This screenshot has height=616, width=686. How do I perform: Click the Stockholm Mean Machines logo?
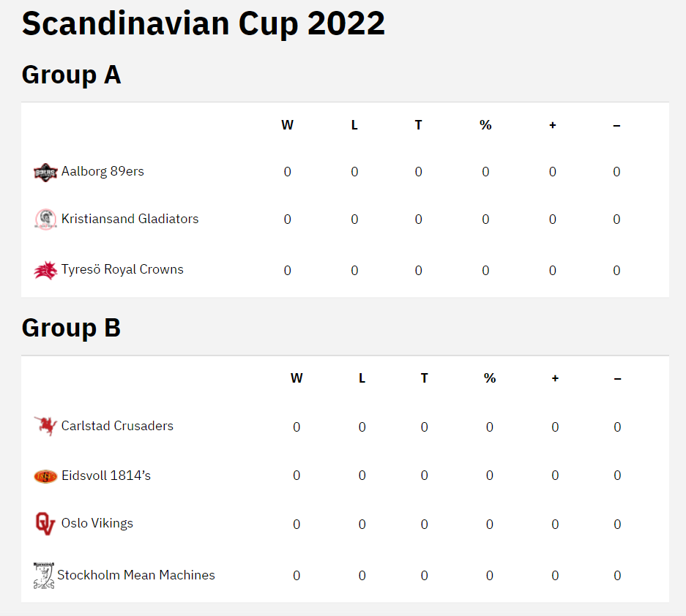(x=44, y=575)
